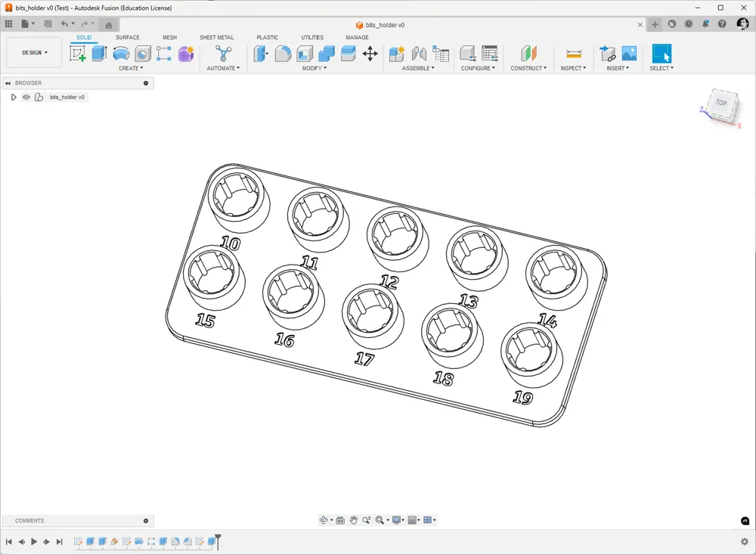Expand the bits_holder v0 tree node

(x=14, y=97)
